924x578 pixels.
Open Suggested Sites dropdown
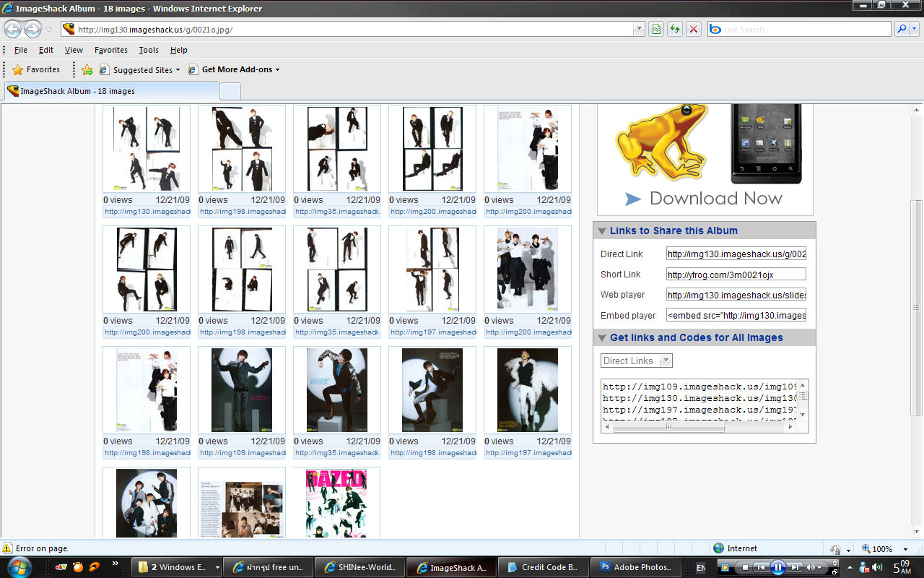[x=140, y=69]
